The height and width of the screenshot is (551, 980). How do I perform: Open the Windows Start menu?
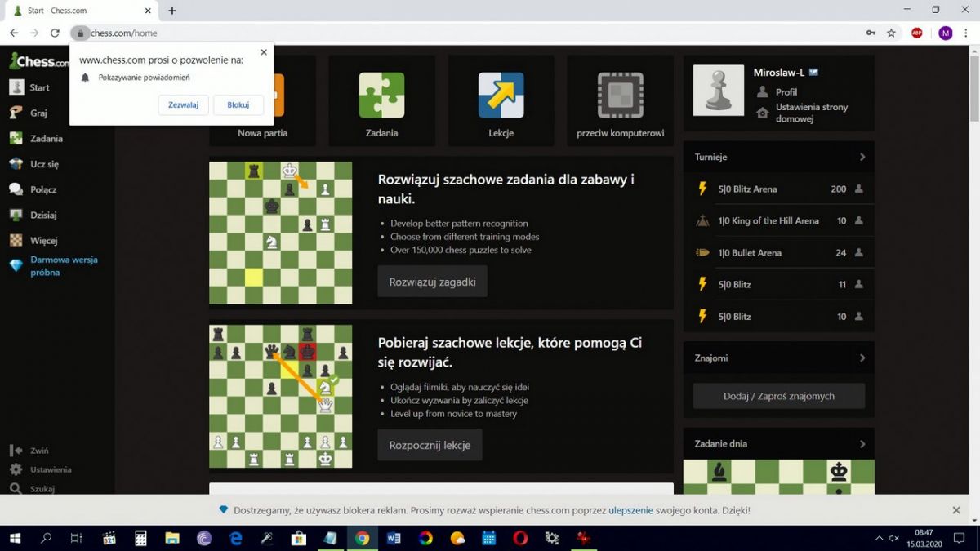pyautogui.click(x=15, y=538)
